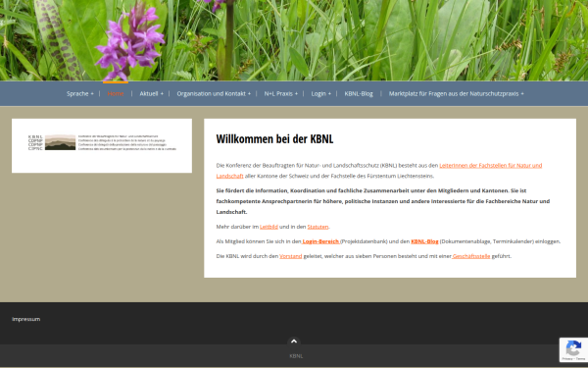Open the Leitbild link
588x368 pixels.
point(269,227)
